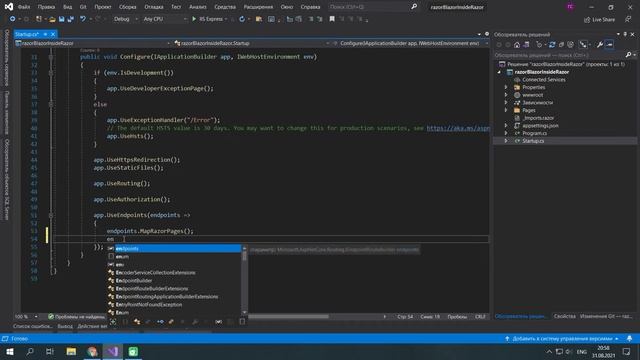The image size is (640, 360).
Task: Expand the Program.cs node
Action: [x=506, y=133]
